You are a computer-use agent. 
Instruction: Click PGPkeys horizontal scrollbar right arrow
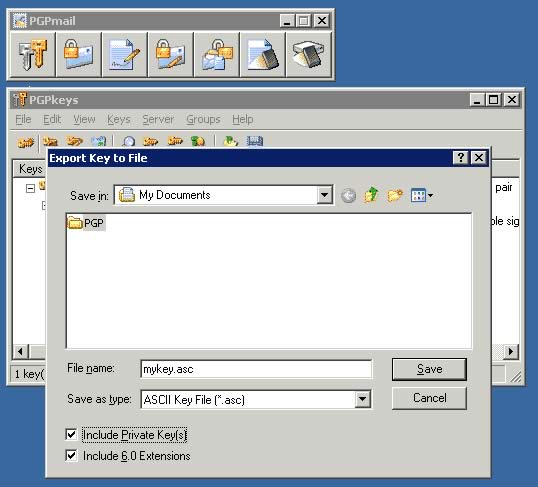(x=511, y=351)
